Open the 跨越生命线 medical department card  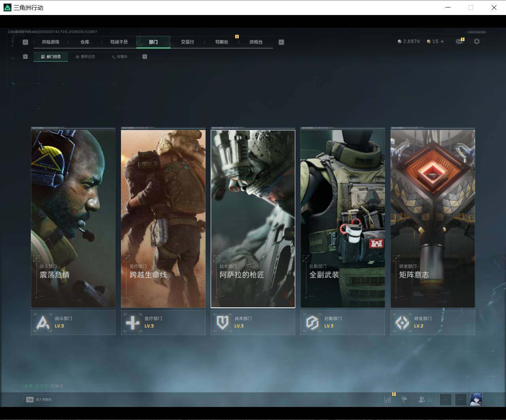pos(163,218)
